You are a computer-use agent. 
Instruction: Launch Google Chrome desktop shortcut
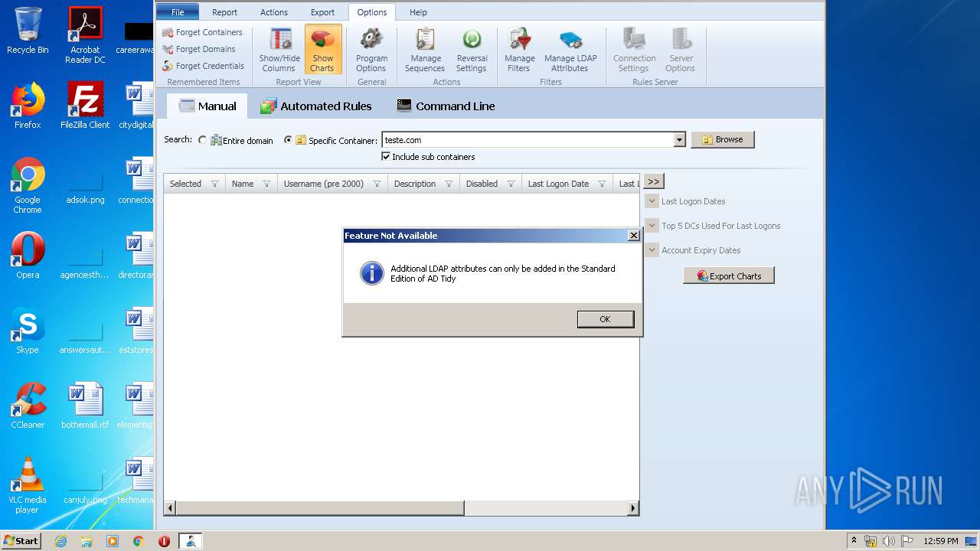coord(28,185)
